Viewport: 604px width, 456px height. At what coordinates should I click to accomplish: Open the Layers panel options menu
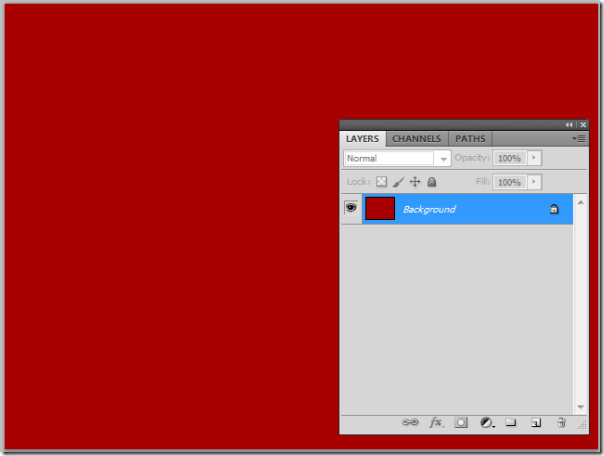(x=579, y=139)
